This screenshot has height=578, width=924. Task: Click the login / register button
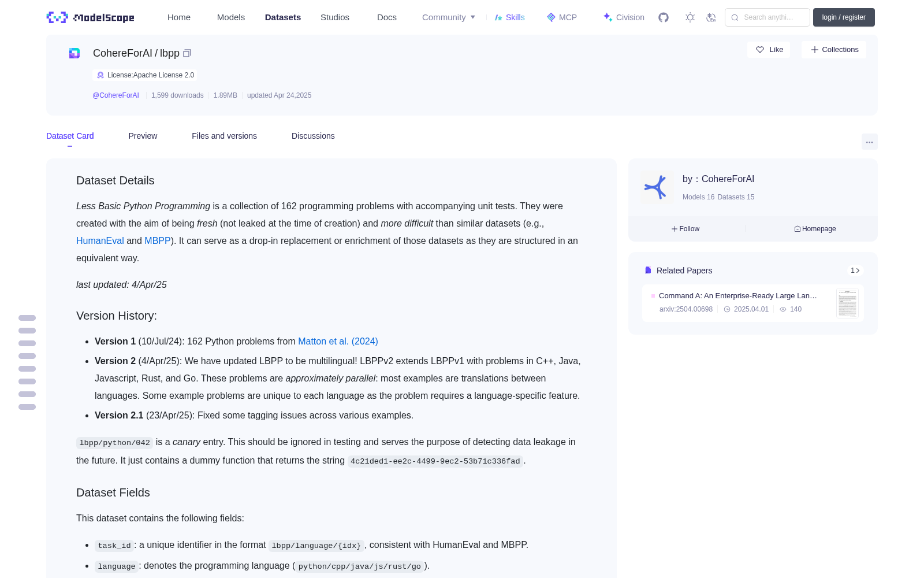pos(844,17)
